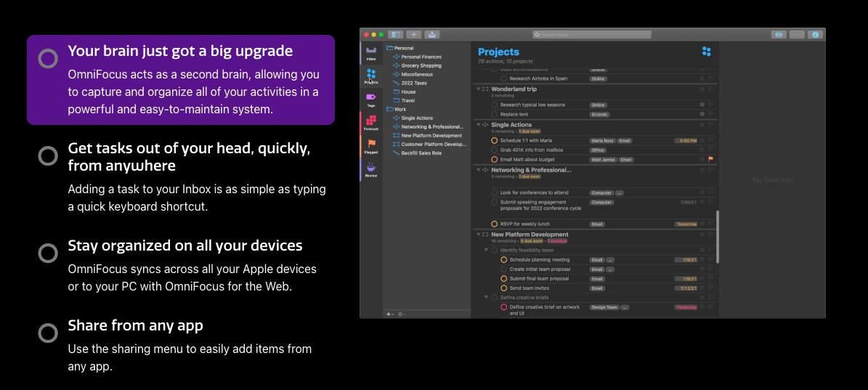Screen dimensions: 868x390
Task: Switch to the Projects perspective tab
Action: click(x=371, y=76)
